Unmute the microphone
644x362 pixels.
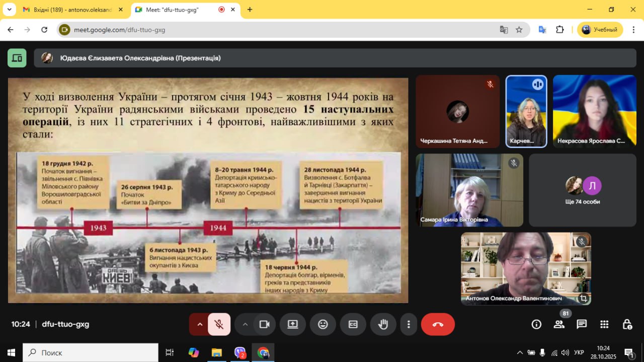tap(219, 324)
